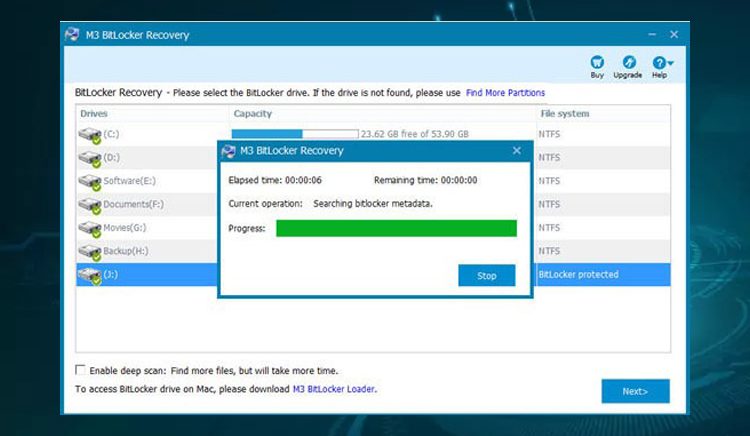Select the Software(E:) drive icon
The height and width of the screenshot is (436, 750).
point(90,182)
